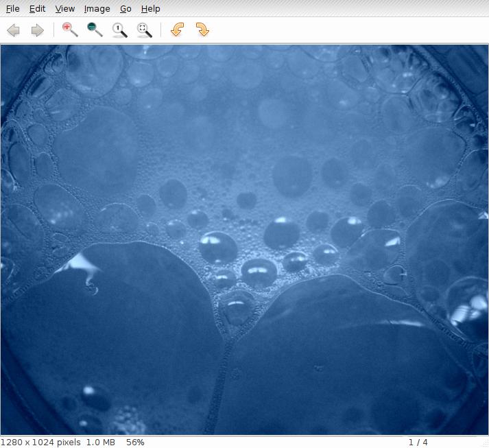Screen dimensions: 489x448
Task: Rotate image counterclockwise
Action: tap(178, 30)
